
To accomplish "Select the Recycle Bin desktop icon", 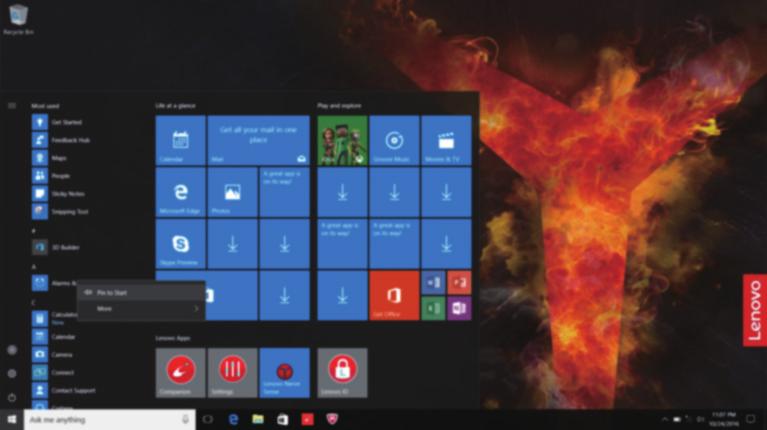I will coord(19,20).
